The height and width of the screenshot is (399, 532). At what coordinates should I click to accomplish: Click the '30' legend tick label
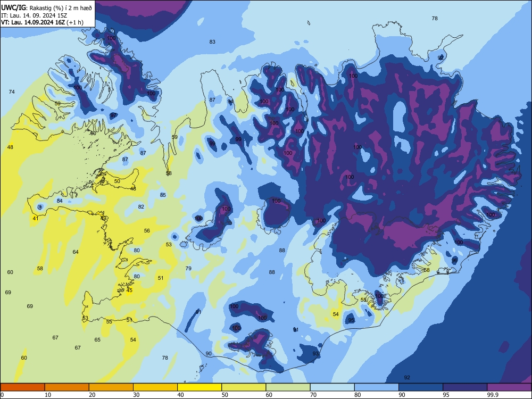(x=136, y=395)
